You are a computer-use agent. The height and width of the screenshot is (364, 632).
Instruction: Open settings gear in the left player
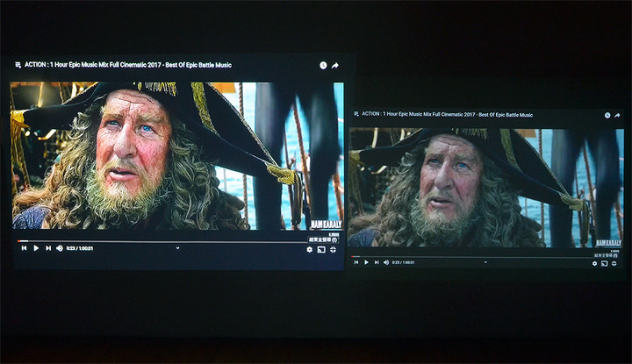310,250
